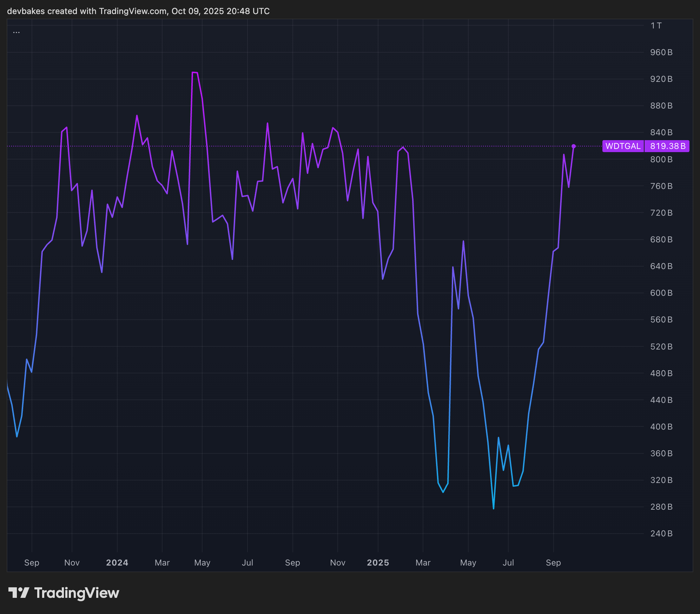Screen dimensions: 700x614
Task: Select the 2025 label on time axis
Action: click(x=378, y=563)
